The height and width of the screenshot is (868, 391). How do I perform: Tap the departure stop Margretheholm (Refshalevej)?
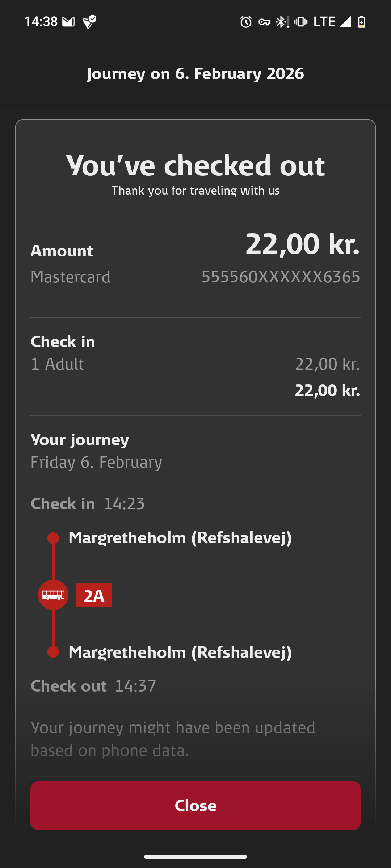click(x=180, y=538)
